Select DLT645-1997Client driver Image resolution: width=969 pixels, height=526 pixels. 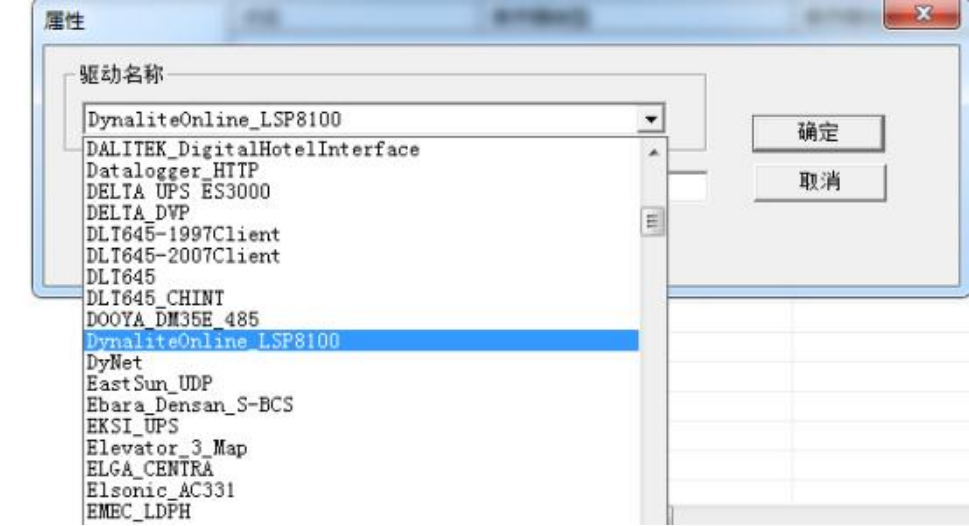(x=362, y=234)
